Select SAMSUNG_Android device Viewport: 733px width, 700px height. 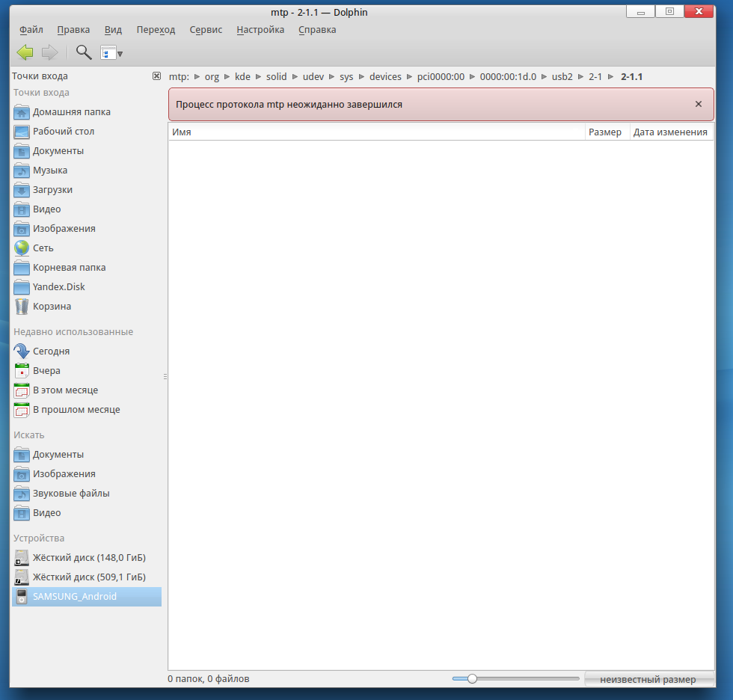click(87, 597)
